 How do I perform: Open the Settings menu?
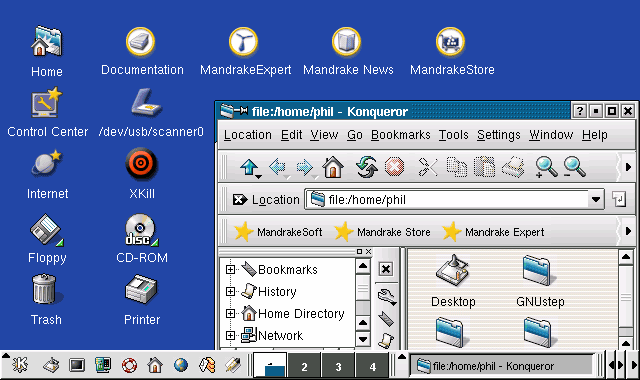pos(498,135)
